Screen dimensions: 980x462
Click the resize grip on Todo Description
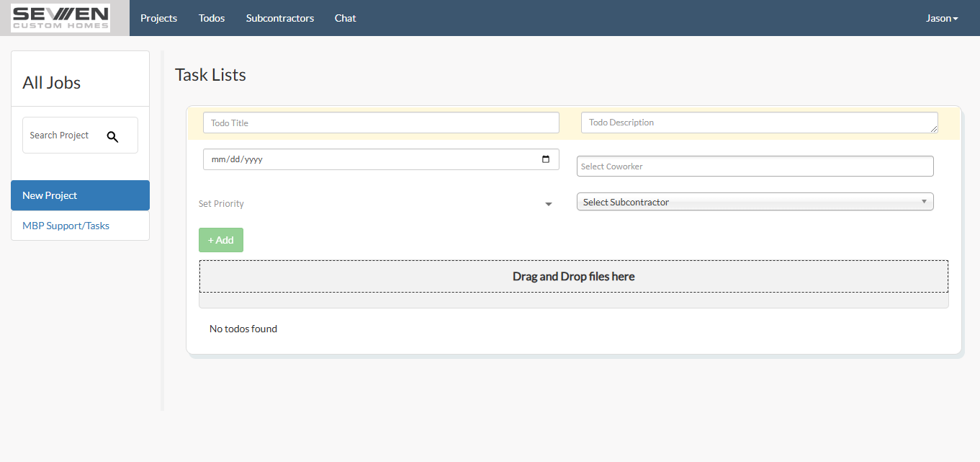[935, 130]
